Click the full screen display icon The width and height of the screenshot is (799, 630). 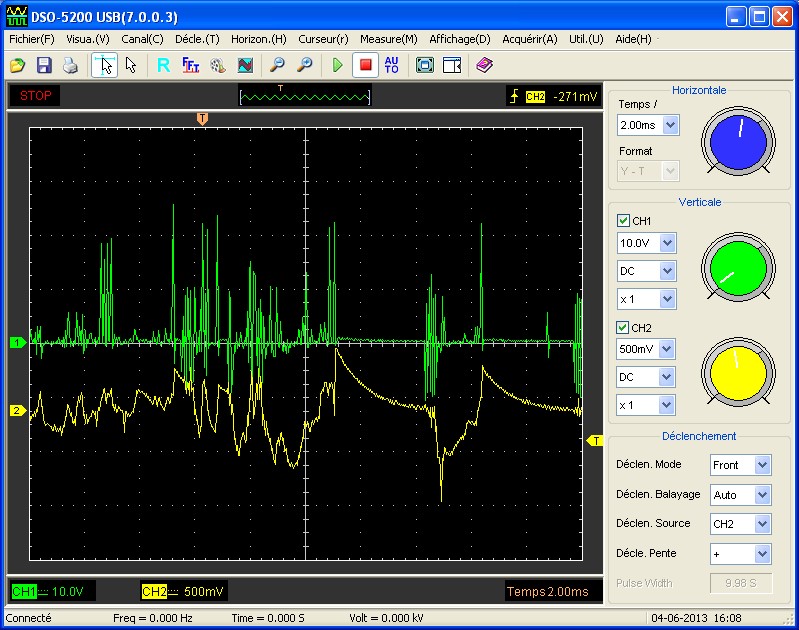pyautogui.click(x=425, y=65)
